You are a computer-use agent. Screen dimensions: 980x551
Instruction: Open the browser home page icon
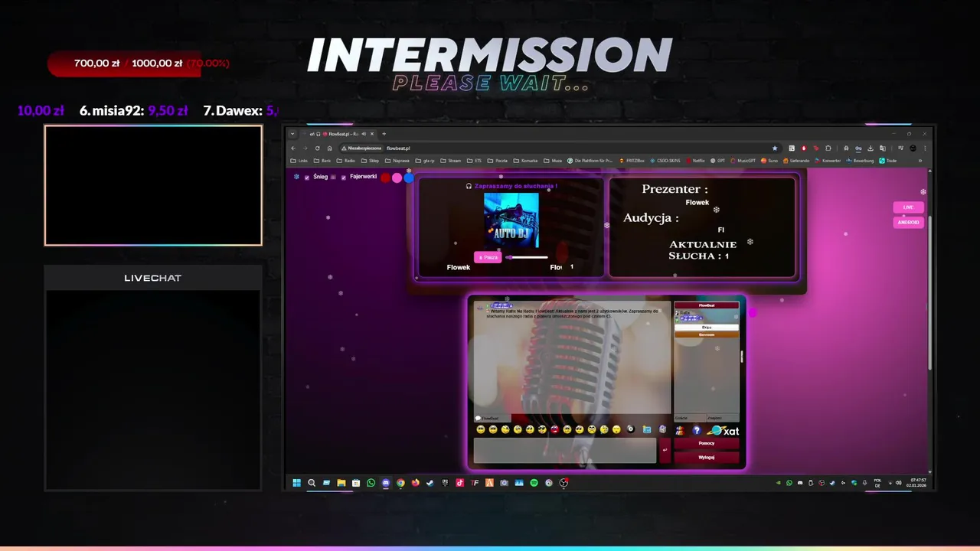330,148
